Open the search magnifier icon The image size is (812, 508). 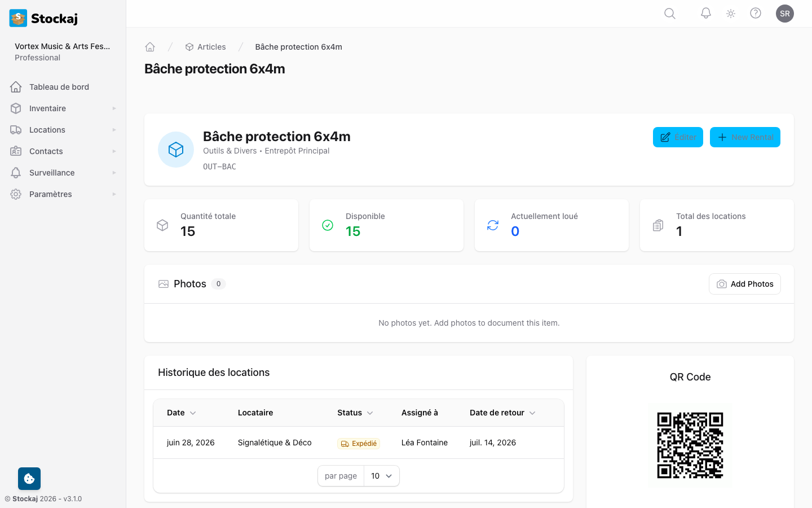[669, 13]
